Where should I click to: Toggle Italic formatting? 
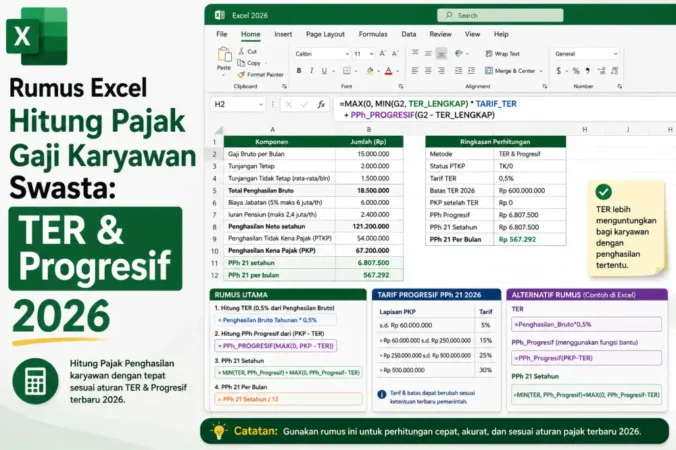click(311, 71)
